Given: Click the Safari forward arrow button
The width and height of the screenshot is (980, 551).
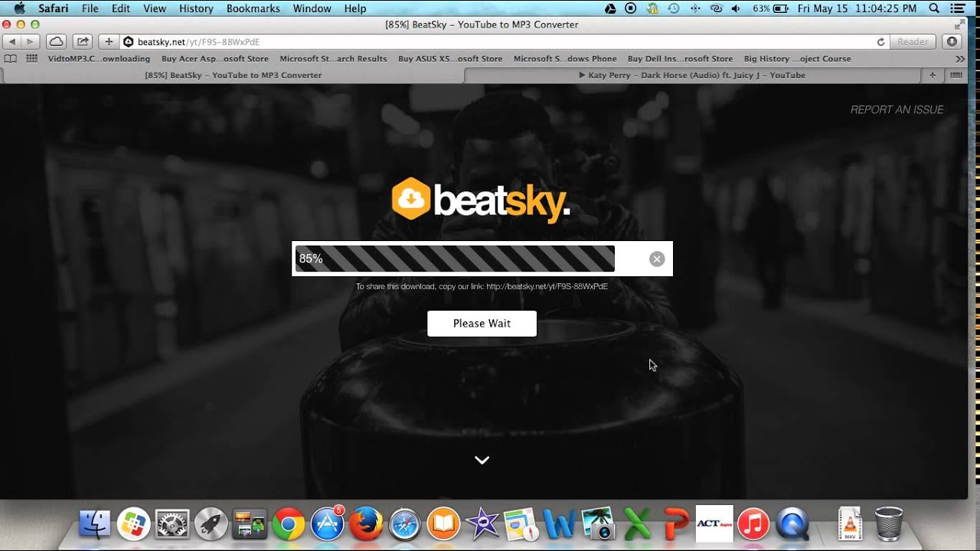Looking at the screenshot, I should (x=30, y=41).
